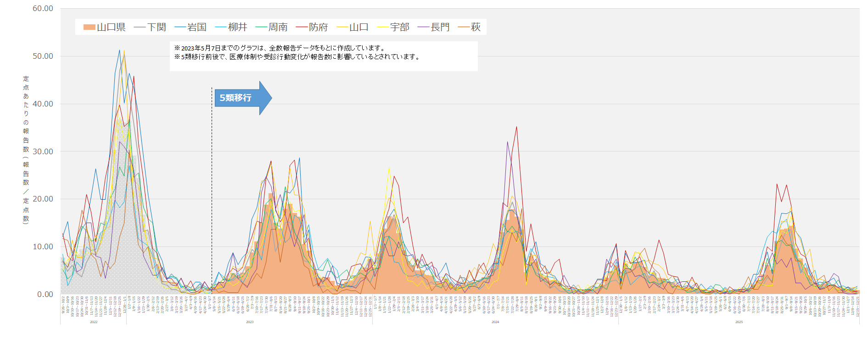
Task: Click the 岩国 legend entry
Action: point(191,28)
